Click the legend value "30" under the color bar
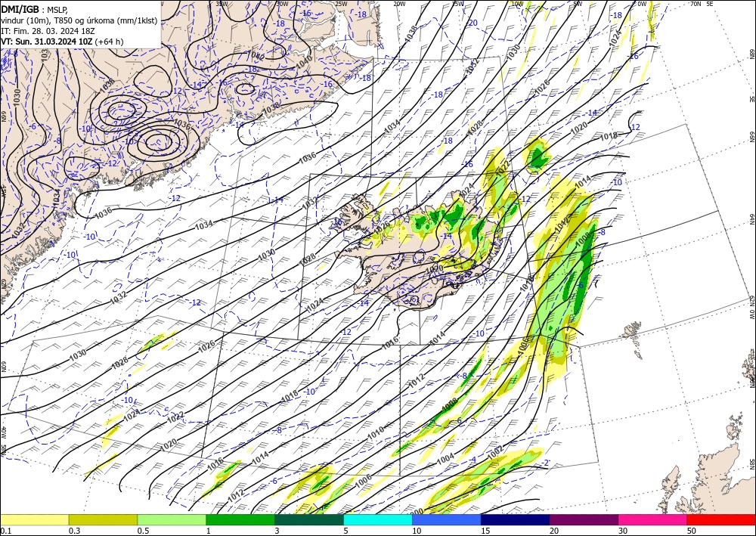The image size is (756, 536). pos(623,531)
